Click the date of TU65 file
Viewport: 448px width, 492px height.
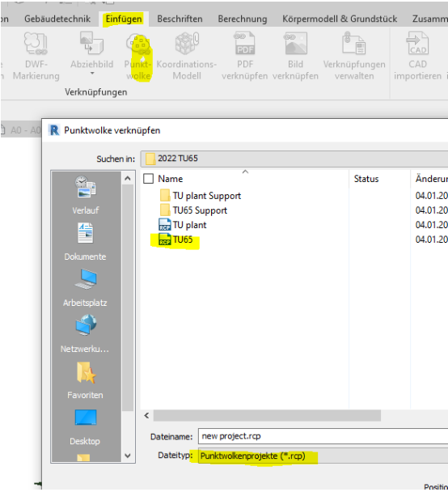pyautogui.click(x=431, y=240)
